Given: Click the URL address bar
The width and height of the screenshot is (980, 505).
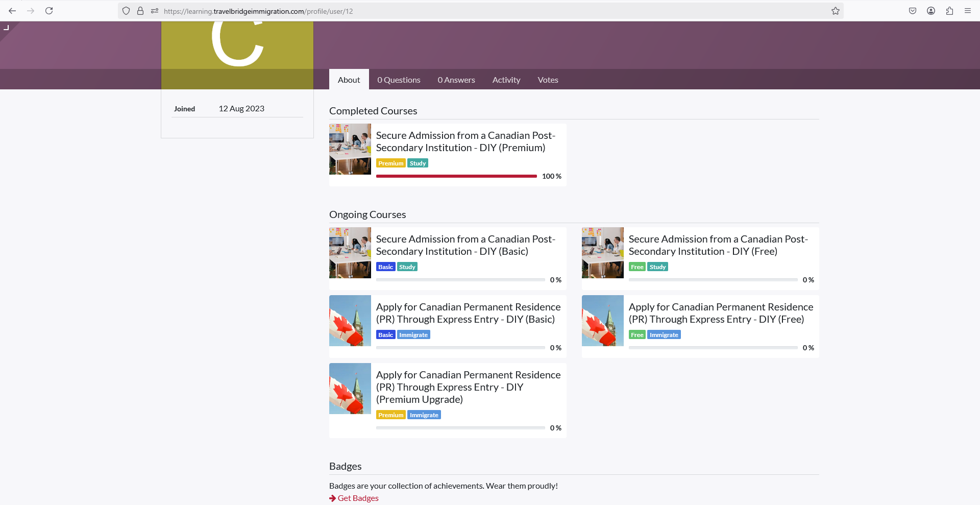Looking at the screenshot, I should 459,11.
